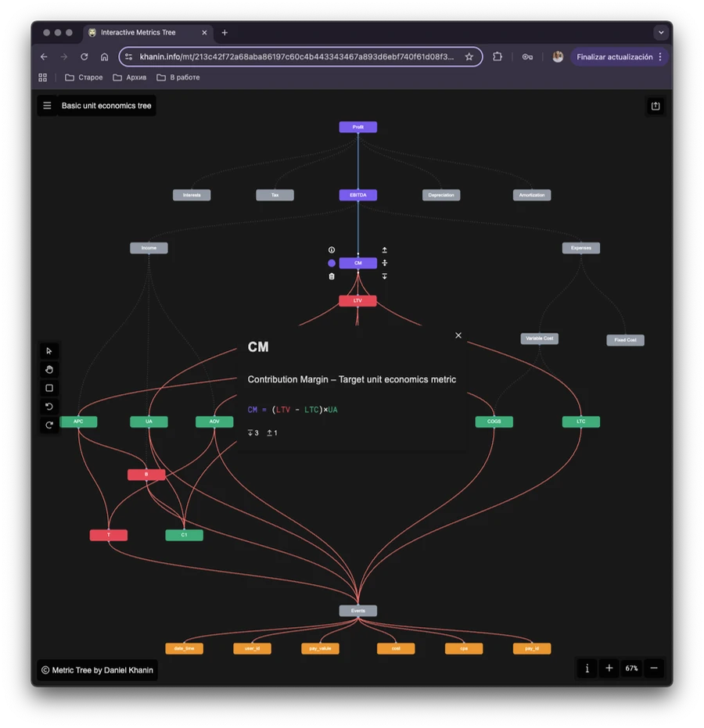Viewport: 704px width, 728px height.
Task: Select the Amortization node
Action: (x=532, y=195)
